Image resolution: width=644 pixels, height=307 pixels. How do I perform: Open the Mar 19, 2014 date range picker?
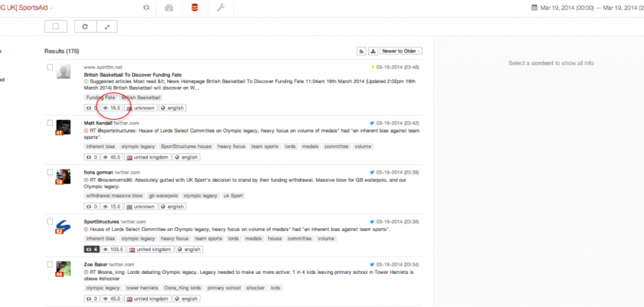(586, 8)
